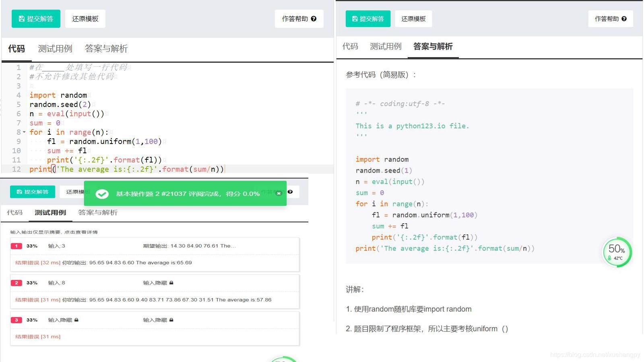
Task: Click 还原模板 in right answer panel
Action: click(413, 19)
